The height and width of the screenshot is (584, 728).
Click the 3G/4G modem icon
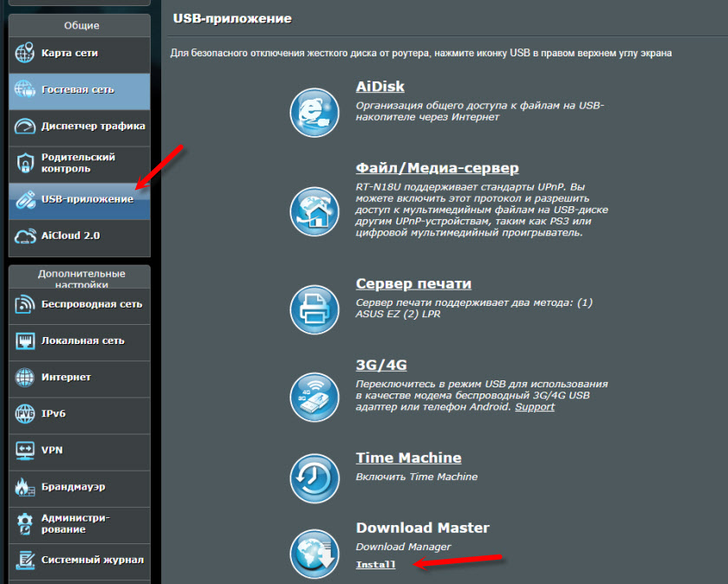coord(315,397)
